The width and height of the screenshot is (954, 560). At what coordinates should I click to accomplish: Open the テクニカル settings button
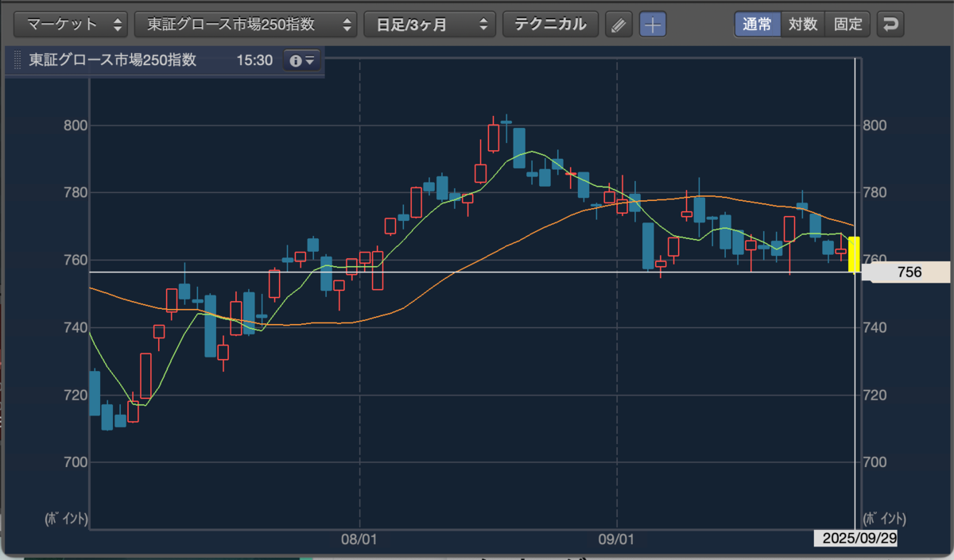[550, 25]
